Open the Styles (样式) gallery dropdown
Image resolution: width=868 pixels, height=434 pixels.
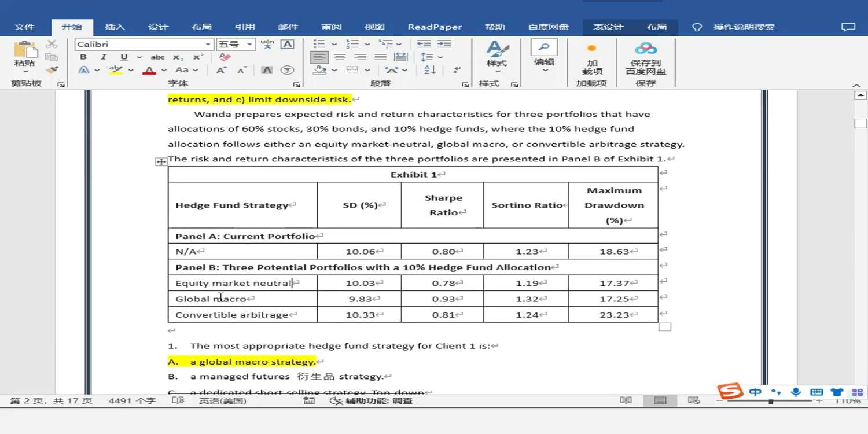[x=496, y=56]
